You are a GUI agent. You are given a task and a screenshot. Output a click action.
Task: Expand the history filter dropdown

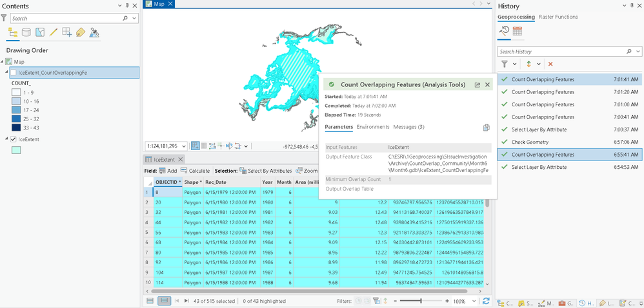[515, 64]
